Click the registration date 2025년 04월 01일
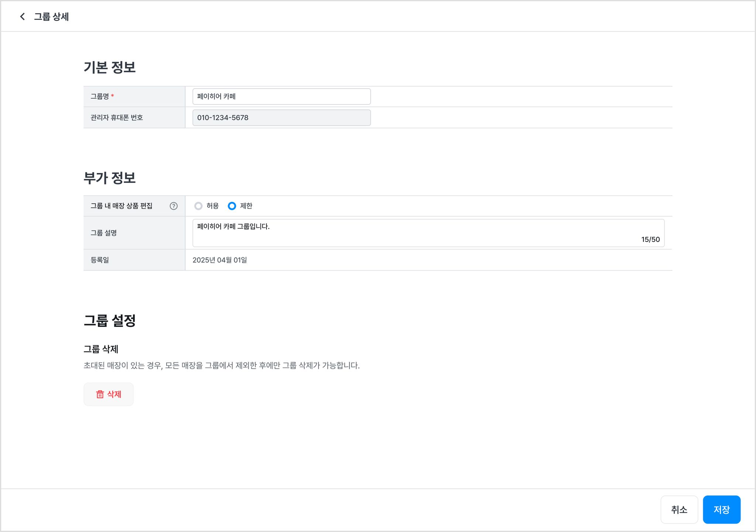This screenshot has height=532, width=756. 220,260
